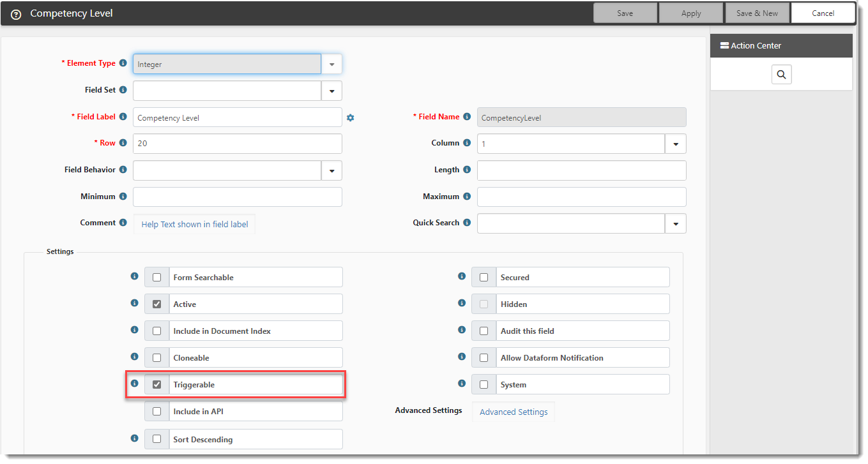The width and height of the screenshot is (868, 464).
Task: Click info icon beside Field Name label
Action: pos(467,117)
